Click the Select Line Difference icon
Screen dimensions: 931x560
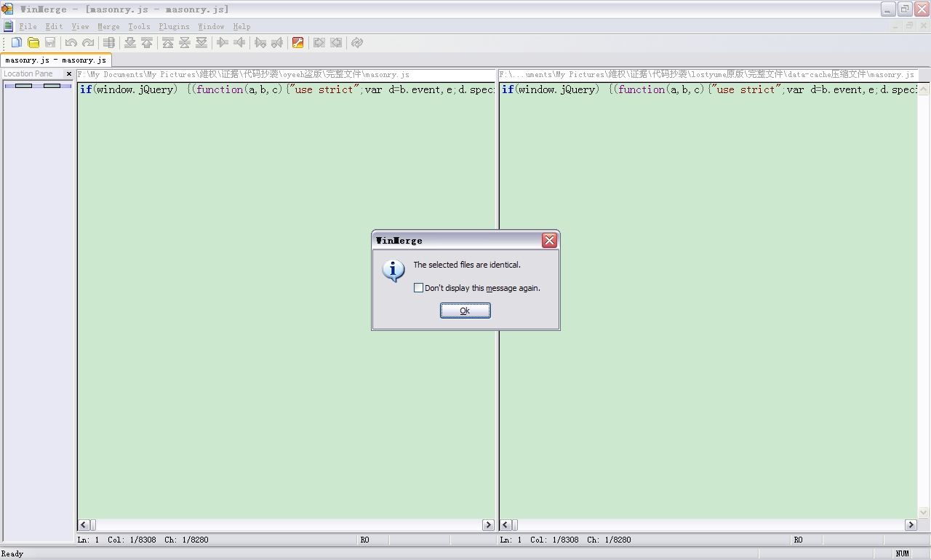pyautogui.click(x=109, y=43)
